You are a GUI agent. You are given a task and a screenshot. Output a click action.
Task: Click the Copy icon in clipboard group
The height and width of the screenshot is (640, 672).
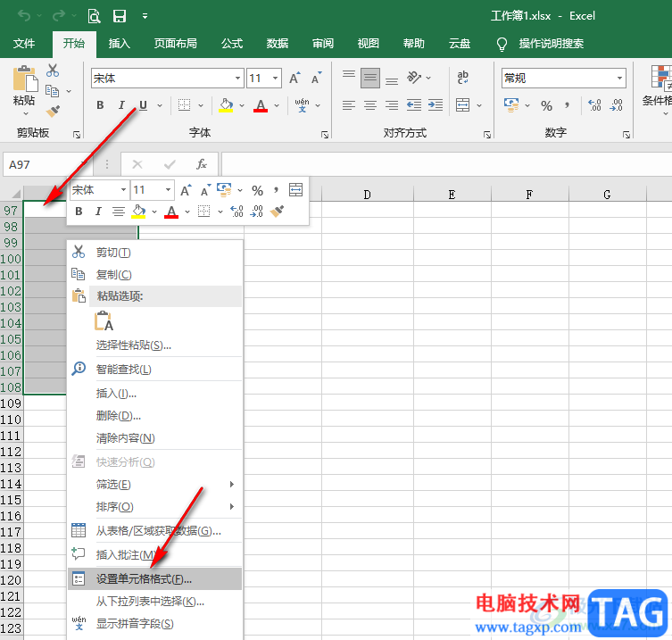click(53, 91)
